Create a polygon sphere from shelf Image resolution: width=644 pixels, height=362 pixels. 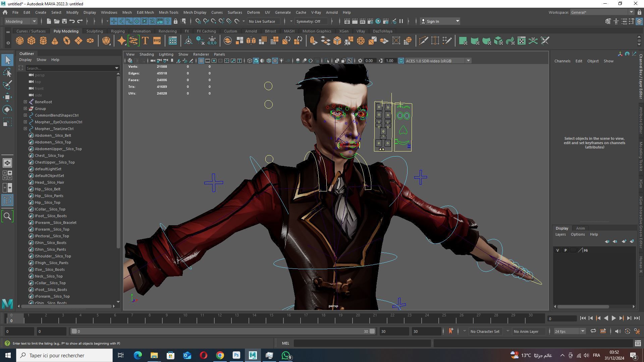click(20, 41)
